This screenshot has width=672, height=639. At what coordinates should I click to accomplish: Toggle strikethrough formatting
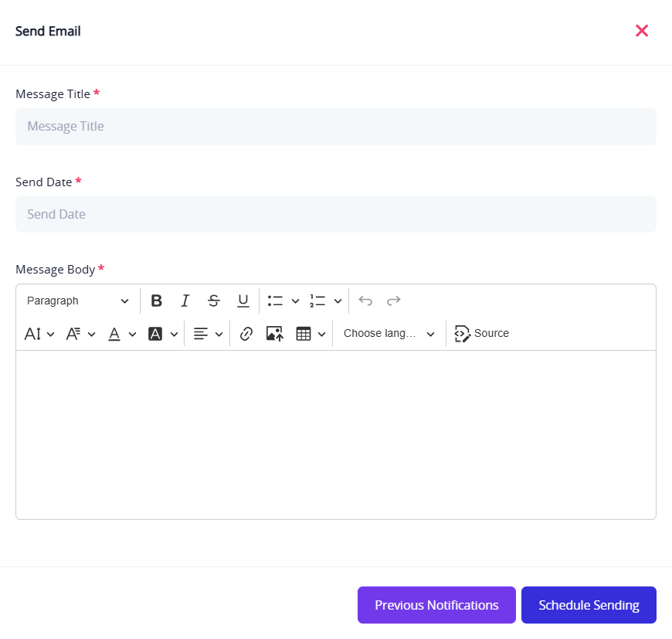[x=214, y=301]
